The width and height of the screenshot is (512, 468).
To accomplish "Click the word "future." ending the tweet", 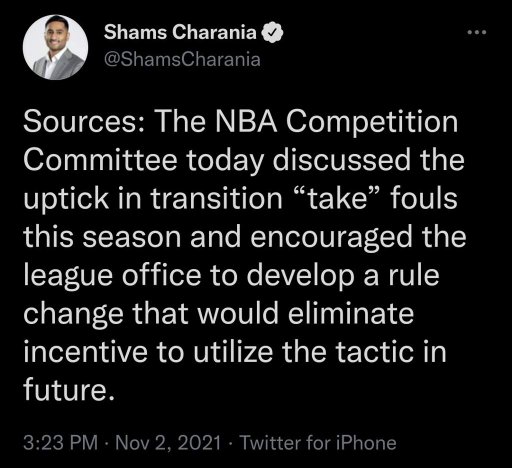I will [x=69, y=390].
